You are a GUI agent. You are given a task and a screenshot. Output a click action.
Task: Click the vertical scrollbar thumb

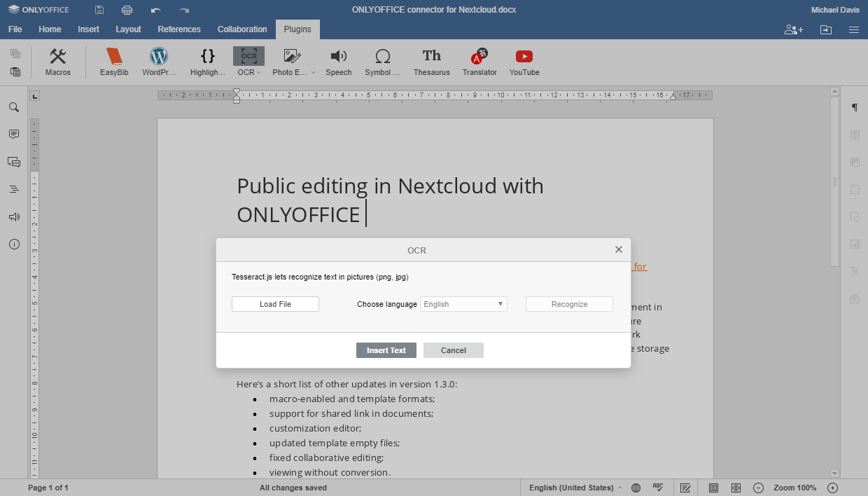click(834, 181)
